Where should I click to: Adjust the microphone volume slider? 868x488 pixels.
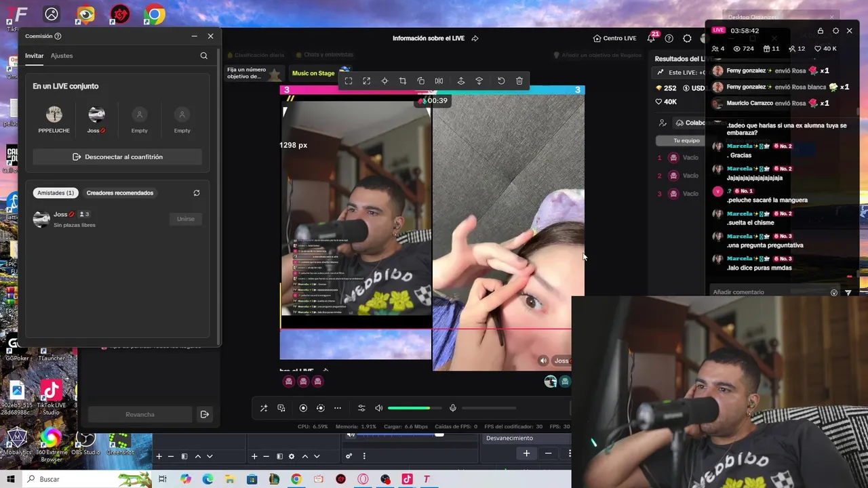489,408
